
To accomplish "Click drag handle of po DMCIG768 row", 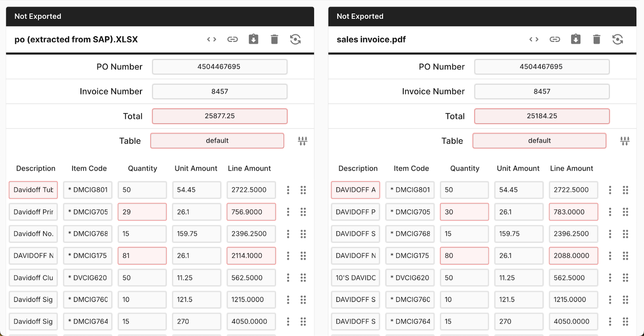I will (303, 234).
